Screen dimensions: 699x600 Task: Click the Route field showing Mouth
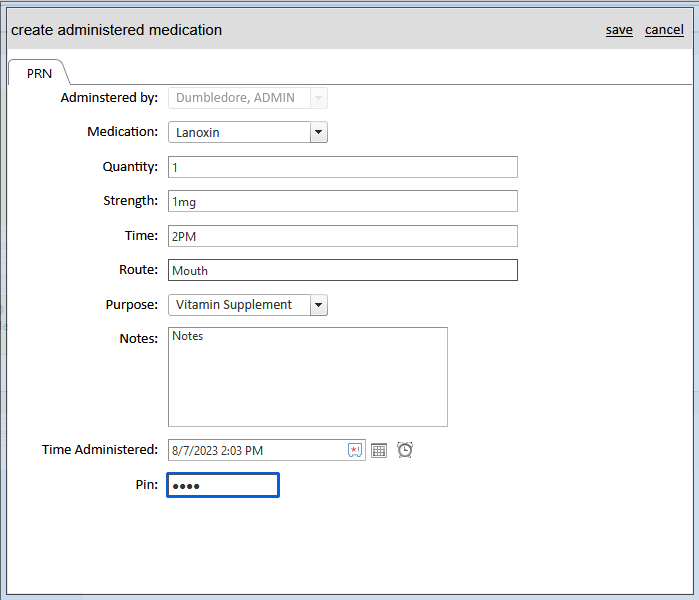click(343, 270)
